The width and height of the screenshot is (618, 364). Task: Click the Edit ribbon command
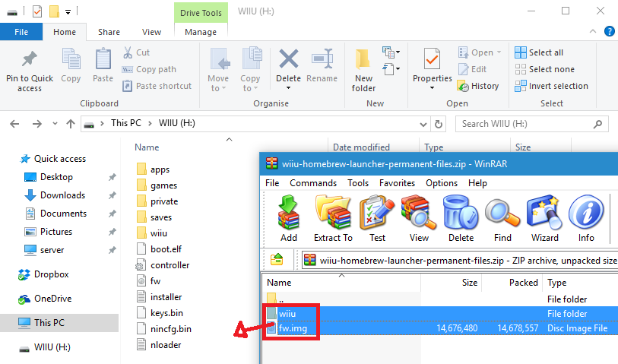(473, 69)
